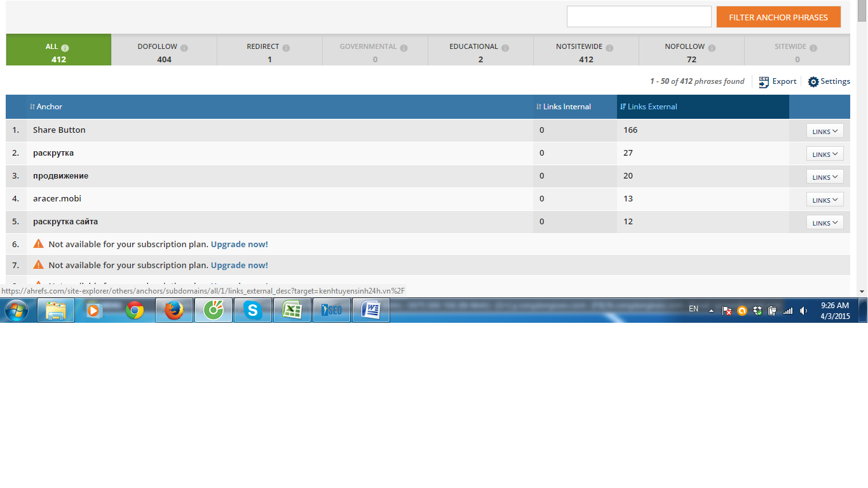Expand LINKS dropdown for Share Button row
Image resolution: width=868 pixels, height=488 pixels.
tap(825, 131)
